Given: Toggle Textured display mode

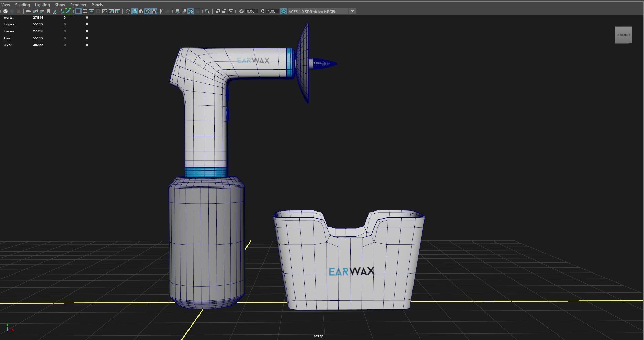Looking at the screenshot, I should [x=154, y=11].
